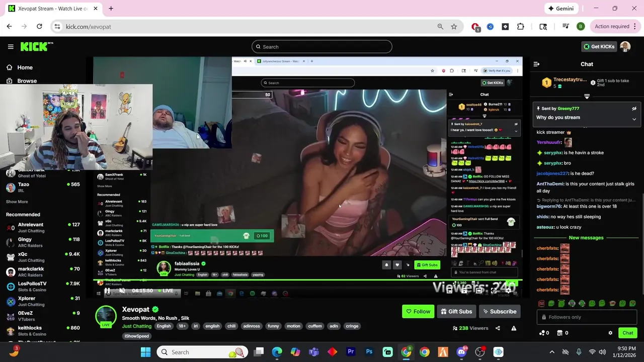The width and height of the screenshot is (644, 362).
Task: Report the stream via warning icon
Action: tap(514, 328)
